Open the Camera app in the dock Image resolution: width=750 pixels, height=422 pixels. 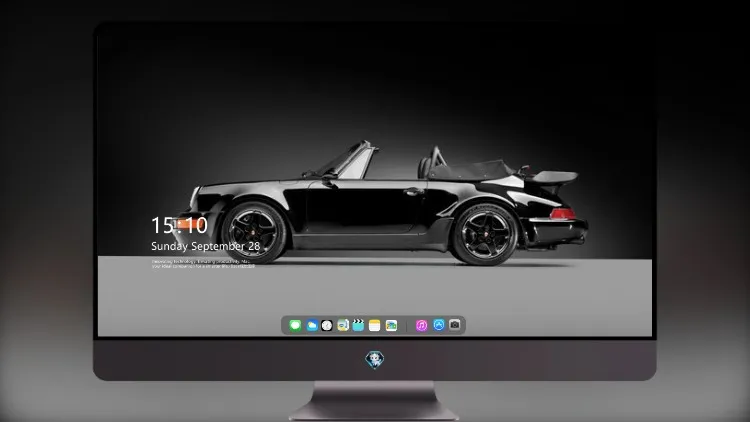455,325
